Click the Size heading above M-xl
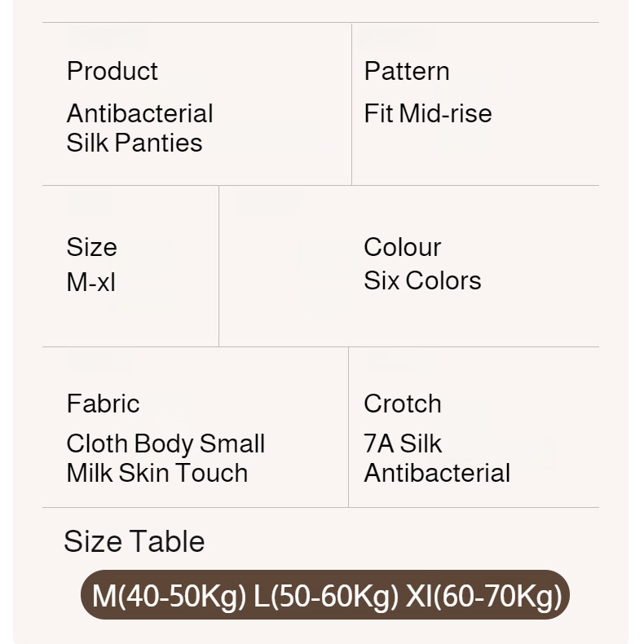 pyautogui.click(x=91, y=247)
